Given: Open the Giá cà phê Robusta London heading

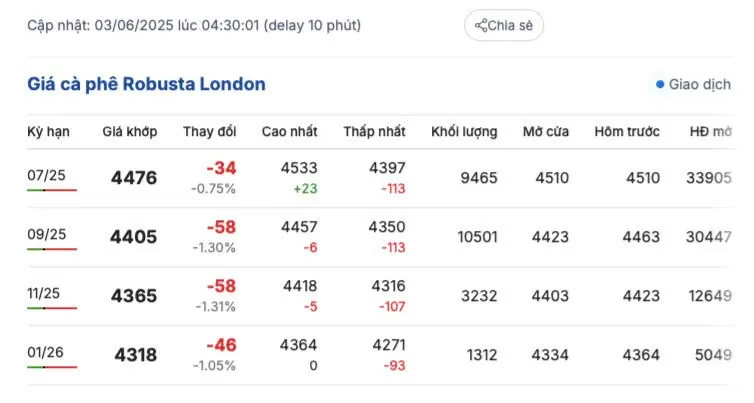Looking at the screenshot, I should point(146,84).
